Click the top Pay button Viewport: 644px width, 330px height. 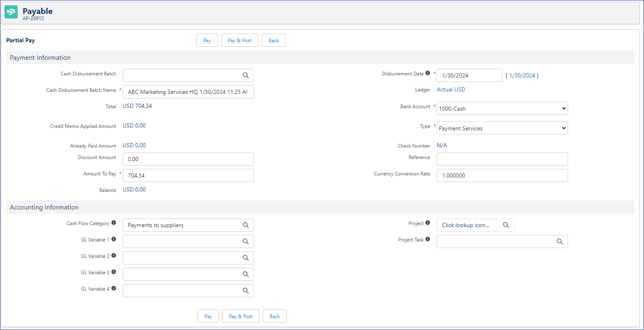(x=207, y=41)
